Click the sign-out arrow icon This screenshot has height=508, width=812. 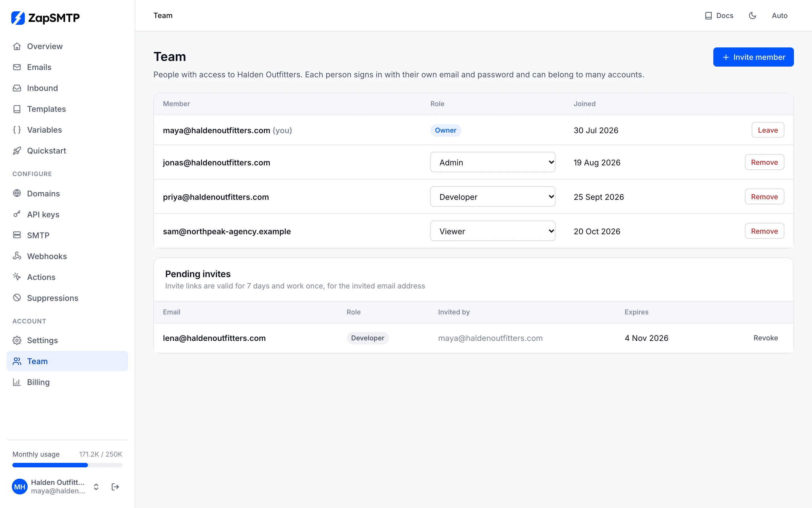click(x=115, y=487)
